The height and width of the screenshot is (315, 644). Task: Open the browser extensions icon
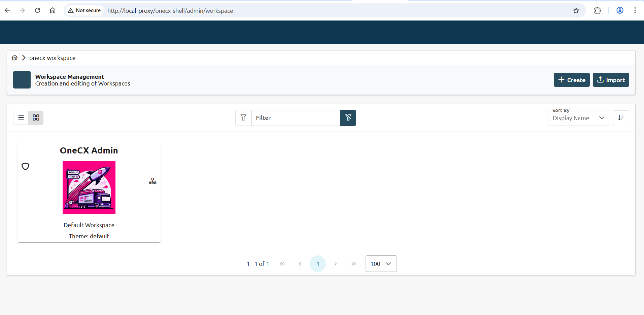597,10
